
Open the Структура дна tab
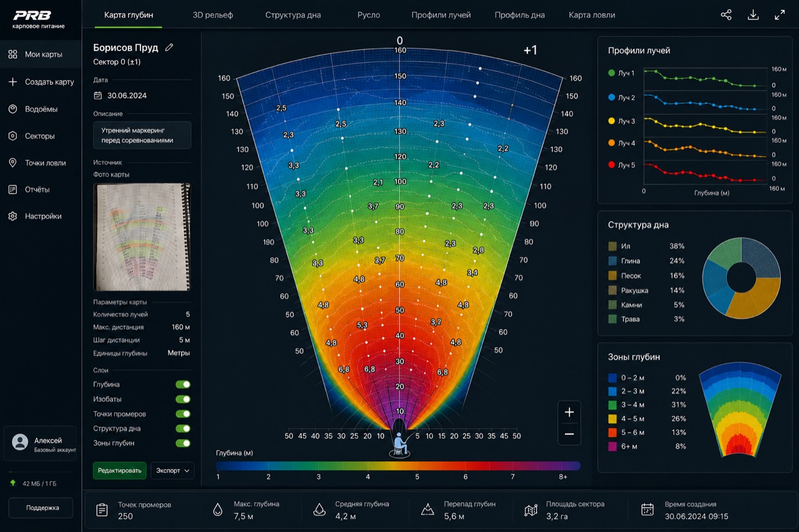(x=293, y=15)
